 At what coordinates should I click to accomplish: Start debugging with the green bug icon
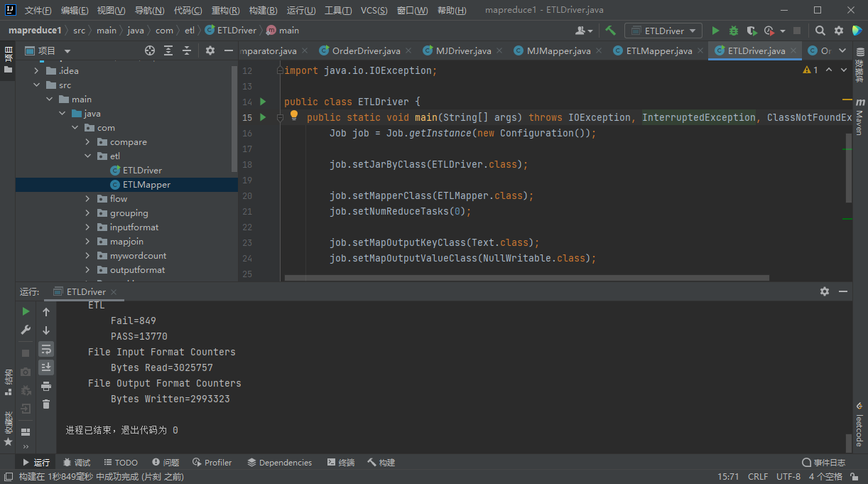pyautogui.click(x=733, y=31)
